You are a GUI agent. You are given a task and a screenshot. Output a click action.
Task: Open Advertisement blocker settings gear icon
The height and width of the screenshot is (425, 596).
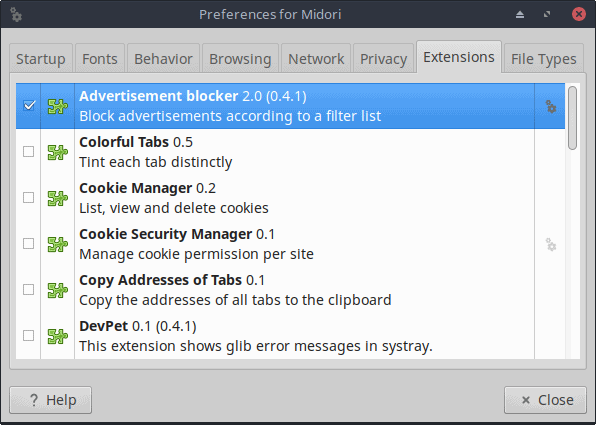click(x=551, y=106)
